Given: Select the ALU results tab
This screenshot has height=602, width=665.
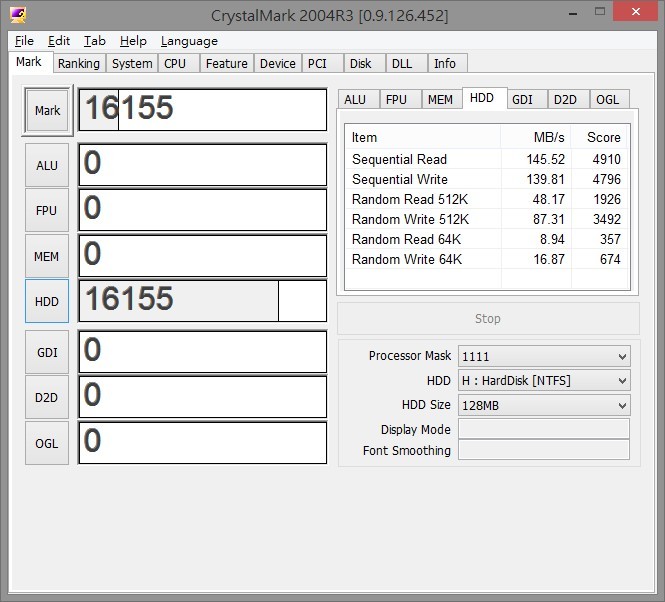Looking at the screenshot, I should click(x=355, y=99).
